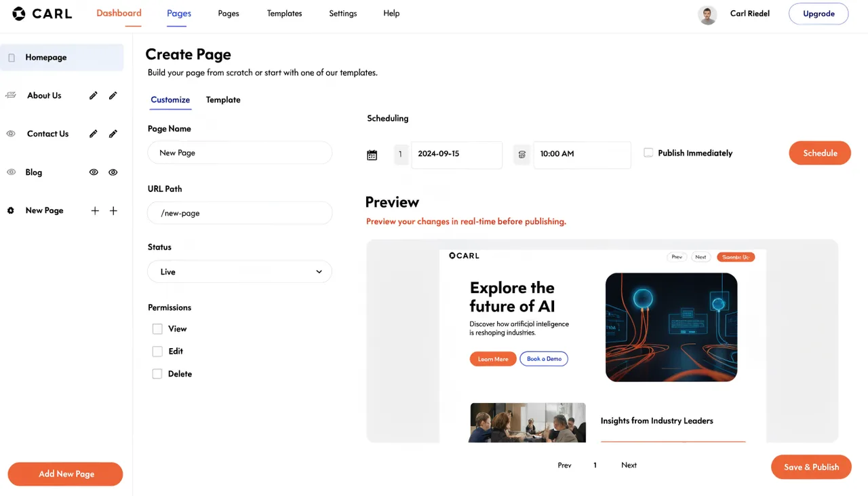This screenshot has height=496, width=868.
Task: Click page number 1 in bottom pagination
Action: pyautogui.click(x=595, y=465)
